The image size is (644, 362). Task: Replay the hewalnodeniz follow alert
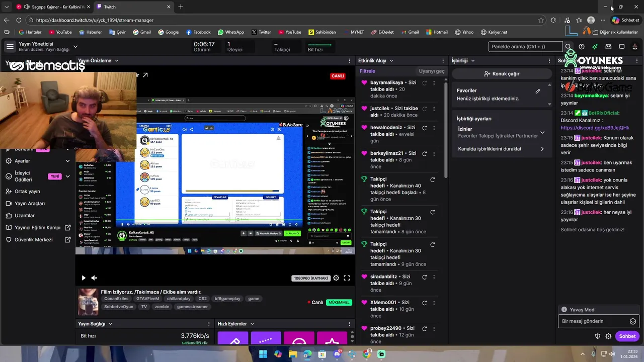(425, 128)
